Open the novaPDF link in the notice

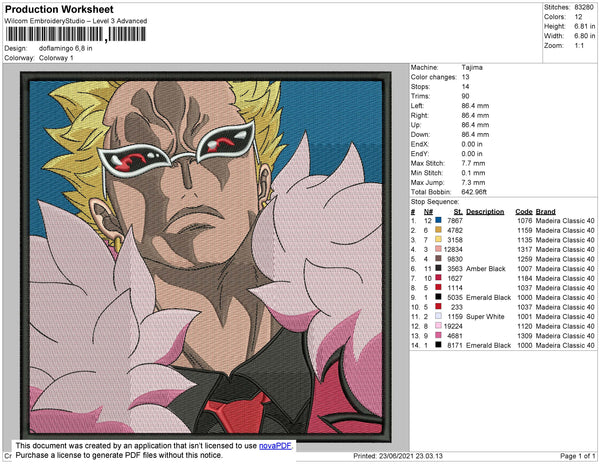coord(275,446)
